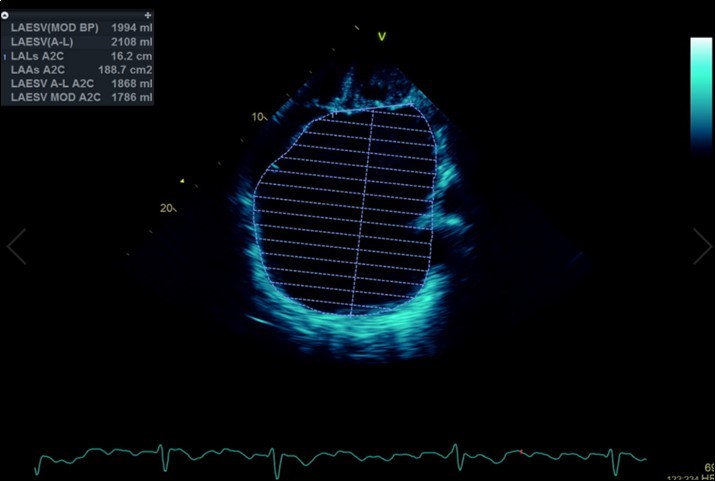Collapse the measurement results panel
716x482 pixels.
5,16
